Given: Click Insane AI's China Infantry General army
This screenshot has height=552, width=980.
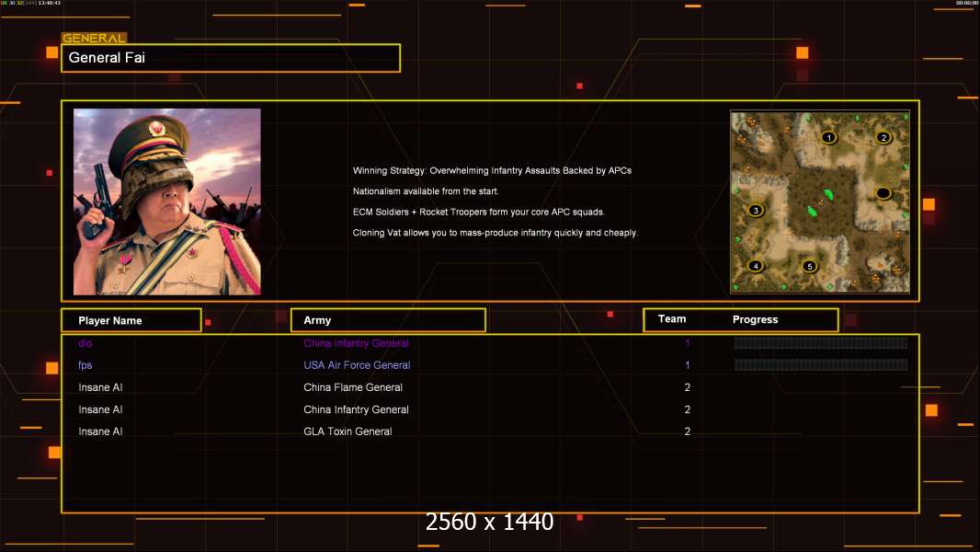Looking at the screenshot, I should (356, 409).
